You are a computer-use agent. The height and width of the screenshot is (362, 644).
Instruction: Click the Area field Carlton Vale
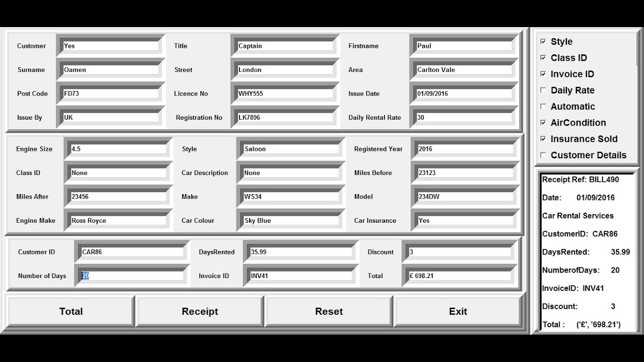[x=464, y=70]
